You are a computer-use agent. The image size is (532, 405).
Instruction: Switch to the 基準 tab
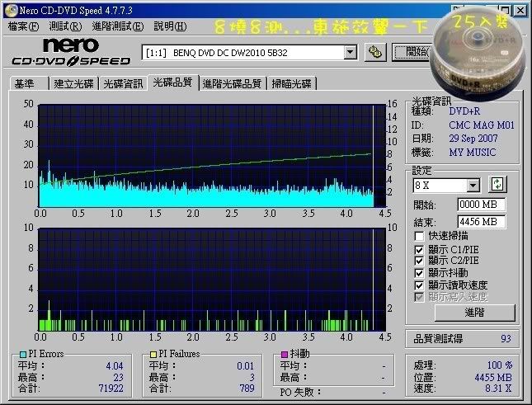click(30, 84)
